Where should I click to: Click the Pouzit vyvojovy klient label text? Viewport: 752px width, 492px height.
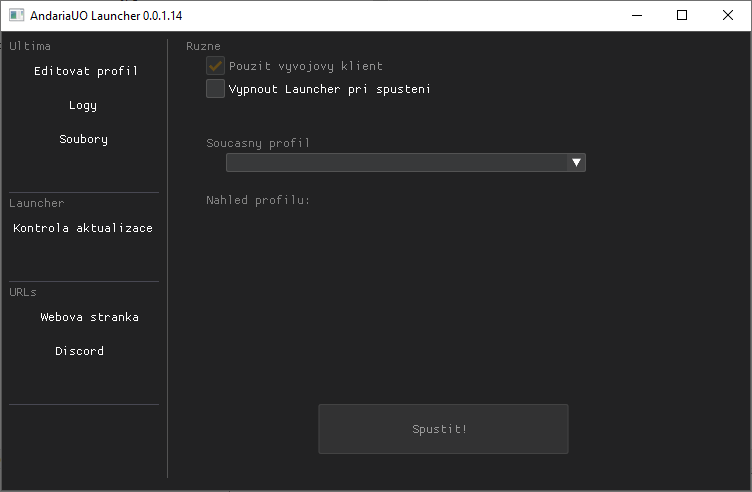point(305,66)
